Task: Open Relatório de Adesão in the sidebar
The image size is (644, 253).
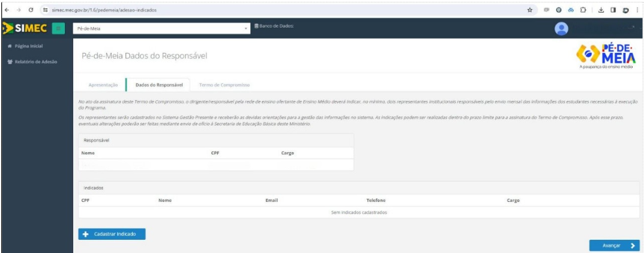Action: pyautogui.click(x=32, y=62)
